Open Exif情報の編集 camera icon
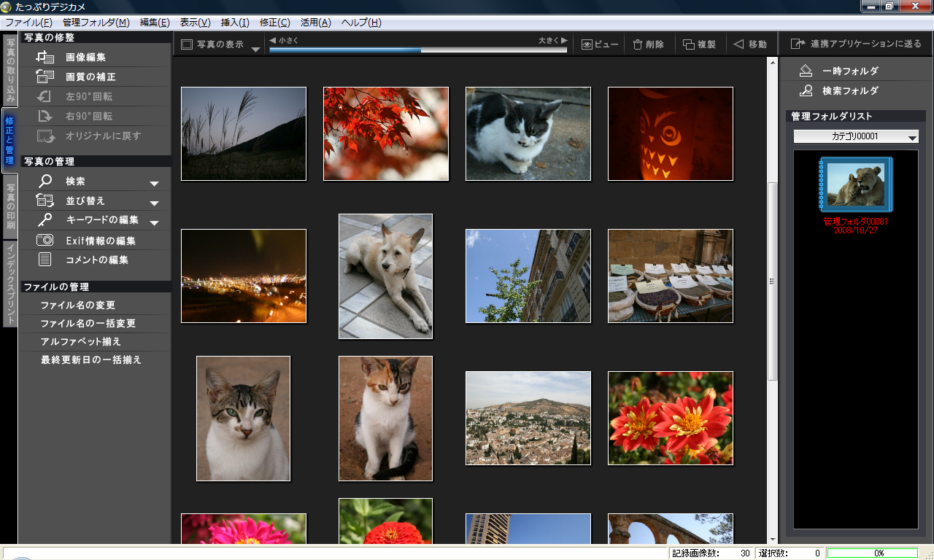The image size is (934, 560). pyautogui.click(x=45, y=240)
